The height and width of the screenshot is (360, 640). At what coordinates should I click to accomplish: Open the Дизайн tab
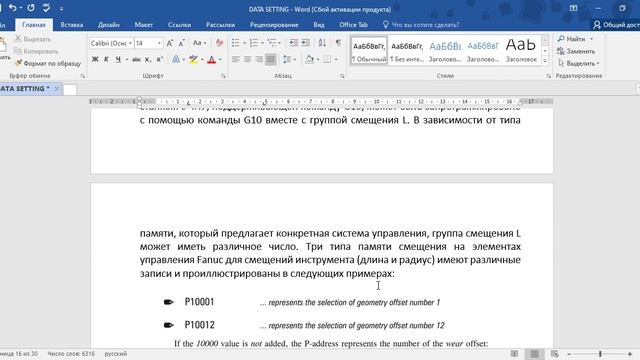109,25
